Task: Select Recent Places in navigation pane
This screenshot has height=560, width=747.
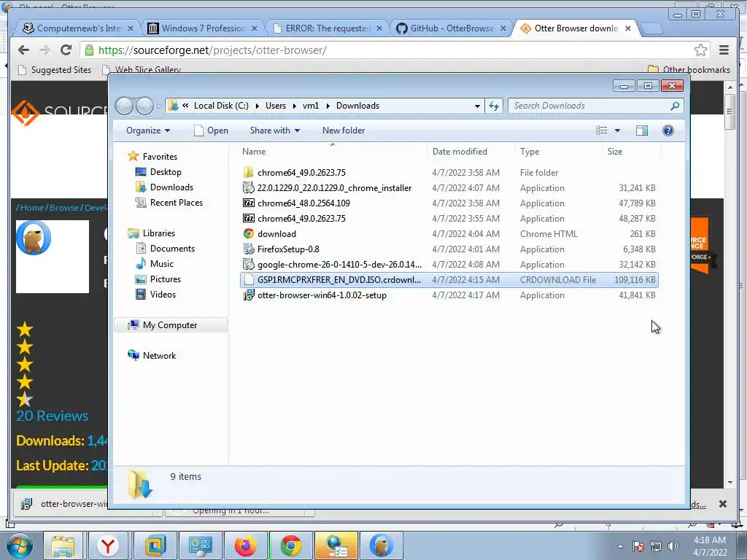Action: [x=169, y=203]
